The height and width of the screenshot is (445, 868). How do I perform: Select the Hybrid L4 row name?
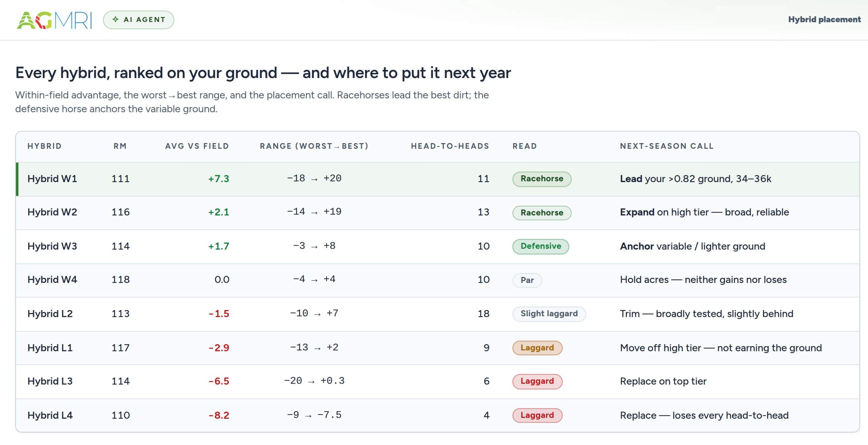click(x=50, y=415)
